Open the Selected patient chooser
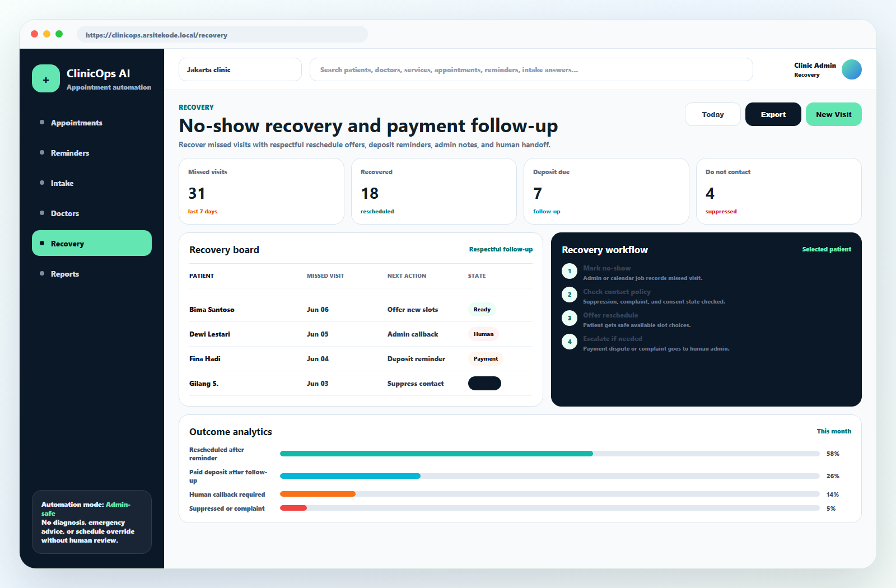Viewport: 896px width, 588px height. coord(827,249)
